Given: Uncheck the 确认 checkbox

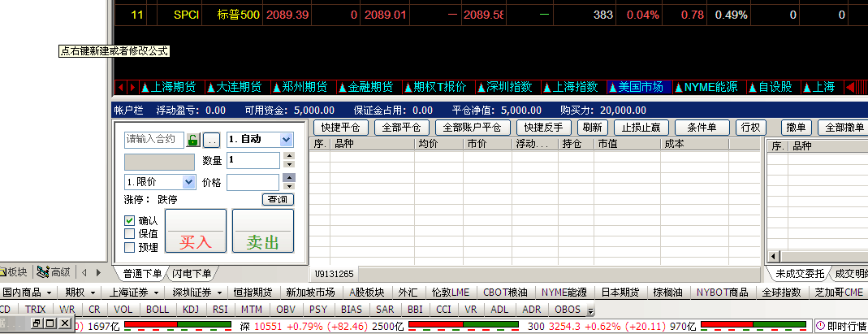Looking at the screenshot, I should pyautogui.click(x=129, y=220).
